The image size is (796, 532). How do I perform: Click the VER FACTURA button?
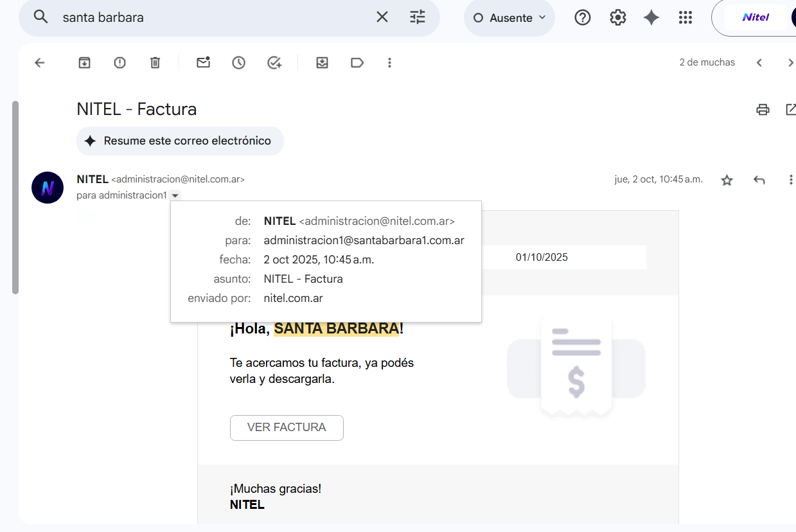pyautogui.click(x=287, y=427)
